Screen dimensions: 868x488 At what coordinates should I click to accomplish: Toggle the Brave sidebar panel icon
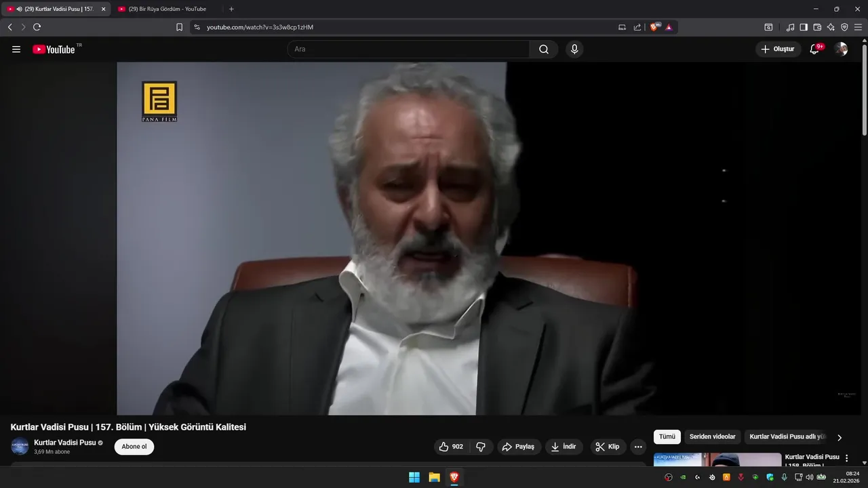tap(804, 27)
